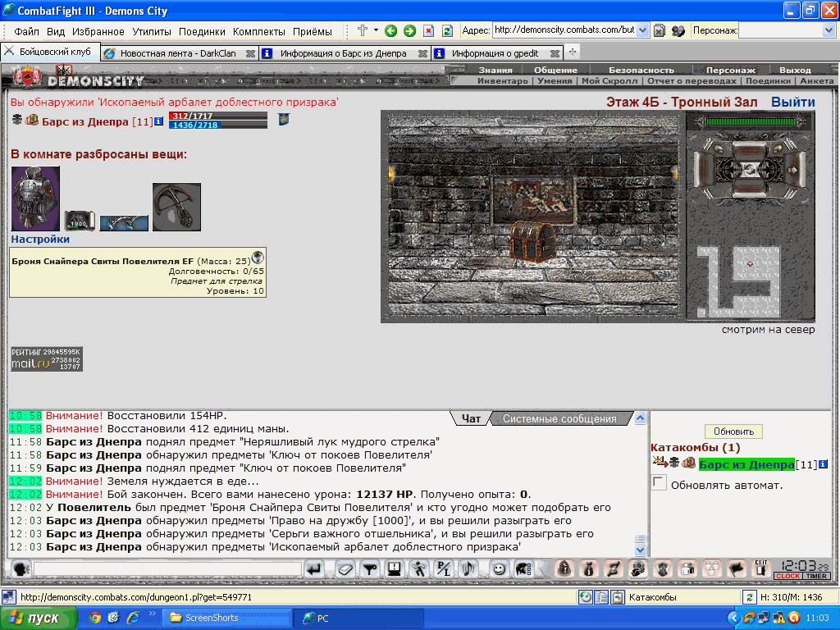Click the Знания game menu item
This screenshot has width=840, height=630.
pyautogui.click(x=495, y=70)
